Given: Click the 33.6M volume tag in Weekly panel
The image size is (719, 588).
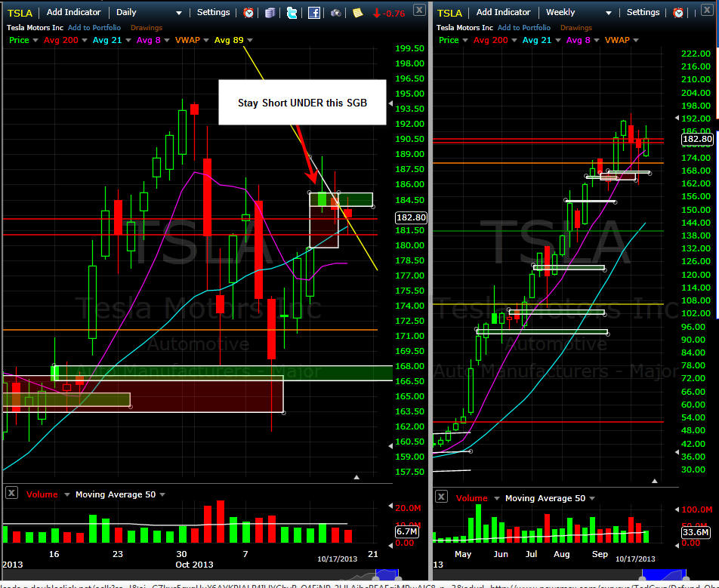Looking at the screenshot, I should coord(696,532).
